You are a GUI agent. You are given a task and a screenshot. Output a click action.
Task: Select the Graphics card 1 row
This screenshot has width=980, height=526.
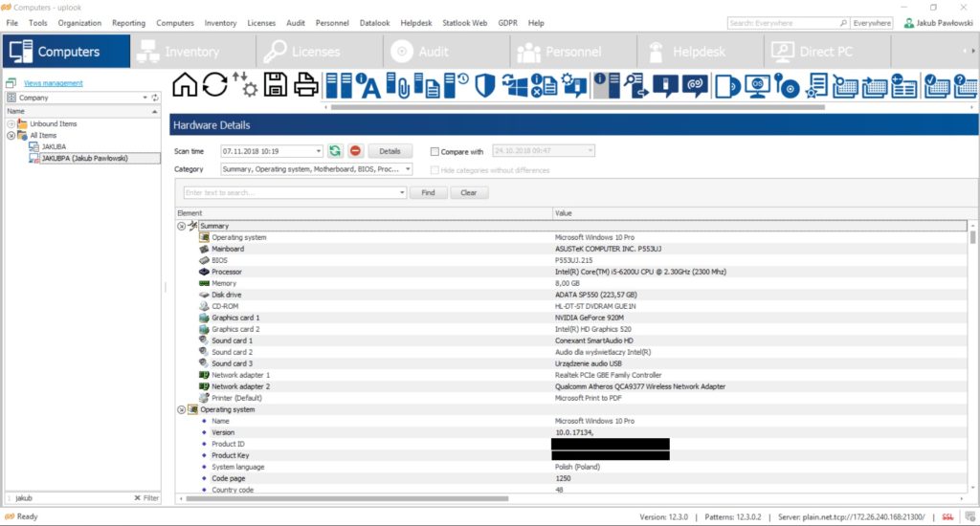571,318
